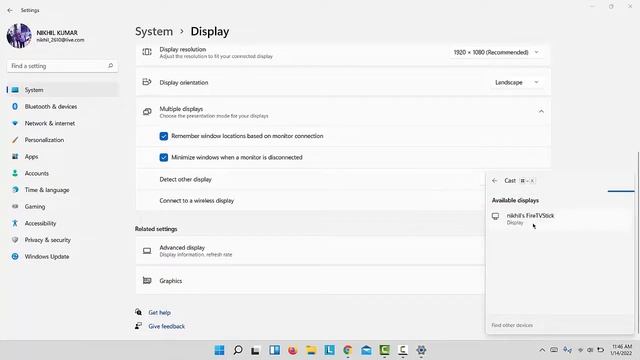640x360 pixels.
Task: Open Widgets from the taskbar
Action: tap(274, 350)
